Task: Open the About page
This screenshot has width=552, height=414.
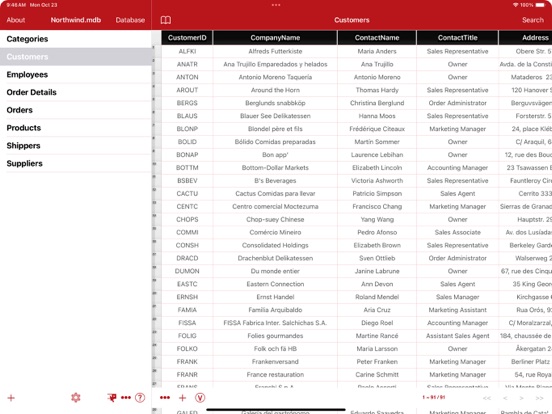Action: [x=16, y=20]
